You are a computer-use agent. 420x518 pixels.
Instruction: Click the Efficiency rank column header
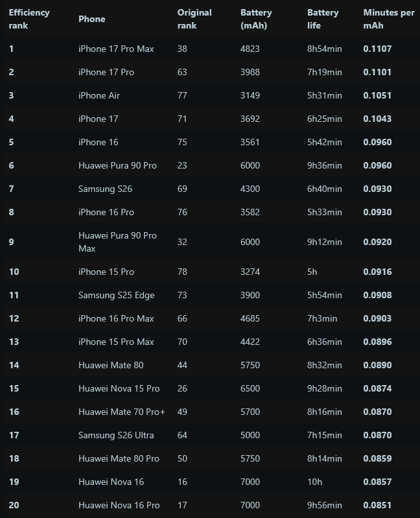29,19
